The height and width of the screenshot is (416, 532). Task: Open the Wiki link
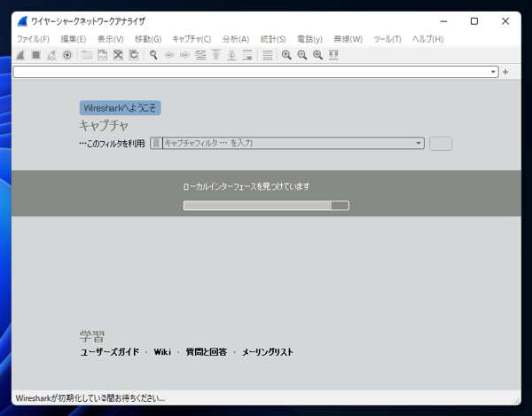(162, 352)
